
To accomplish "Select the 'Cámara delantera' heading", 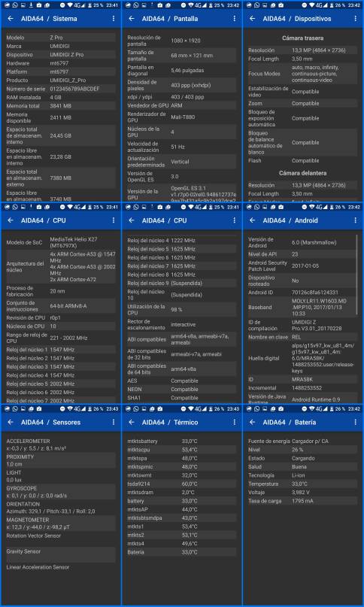I will pyautogui.click(x=303, y=173).
